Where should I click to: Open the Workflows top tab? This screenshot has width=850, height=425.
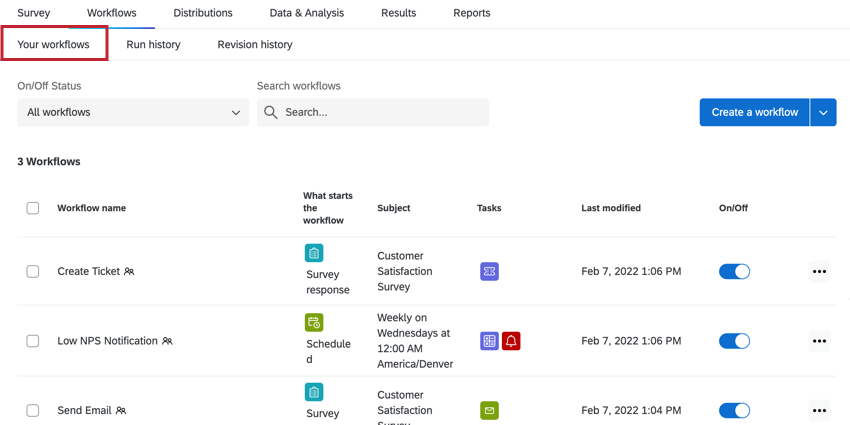(111, 13)
